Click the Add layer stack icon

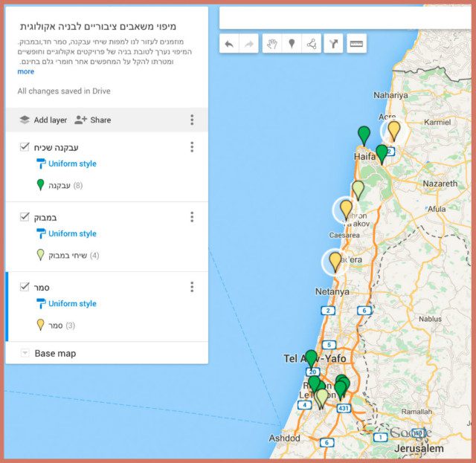(25, 120)
